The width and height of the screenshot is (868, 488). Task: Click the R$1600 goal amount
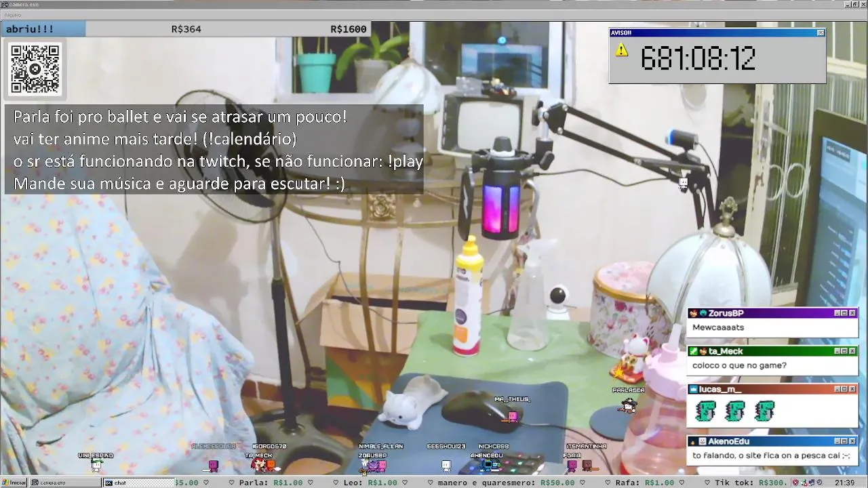[x=349, y=29]
